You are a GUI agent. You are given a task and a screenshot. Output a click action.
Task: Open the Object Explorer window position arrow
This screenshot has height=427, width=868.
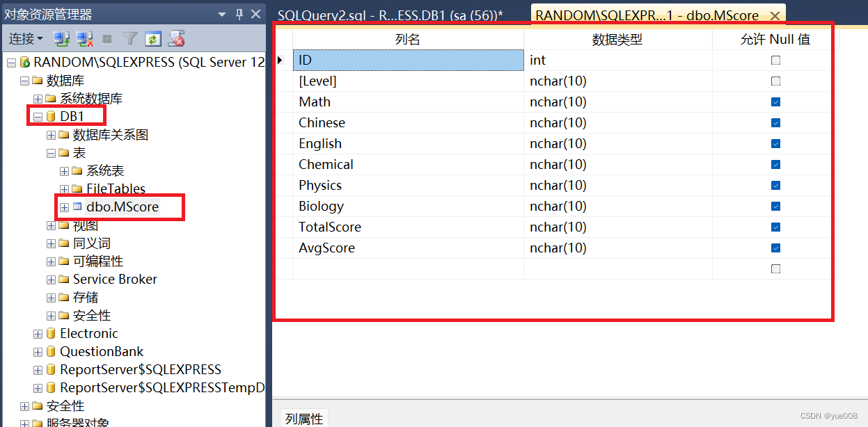[222, 14]
